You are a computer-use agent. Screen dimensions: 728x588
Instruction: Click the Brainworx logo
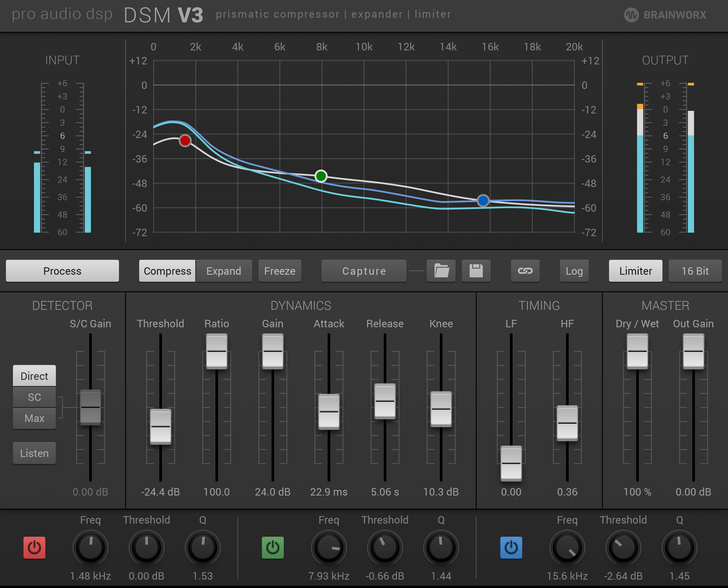pyautogui.click(x=665, y=15)
